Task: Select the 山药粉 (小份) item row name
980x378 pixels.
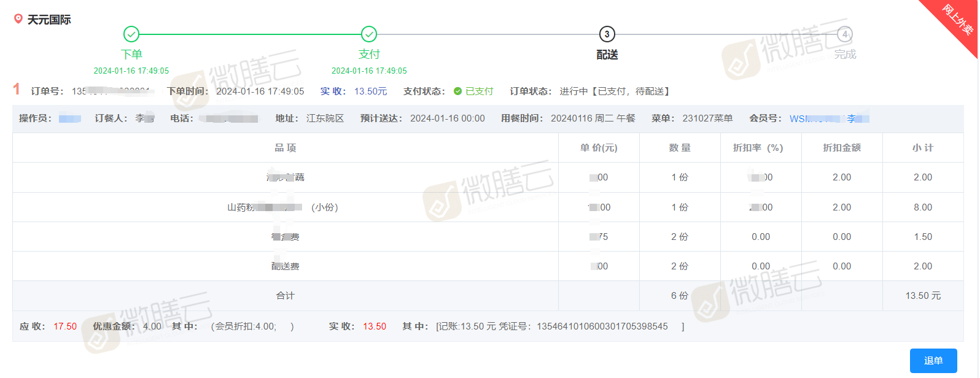Action: [282, 207]
